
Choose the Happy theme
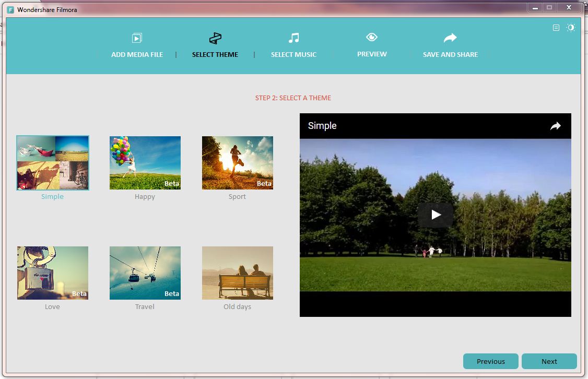point(145,162)
